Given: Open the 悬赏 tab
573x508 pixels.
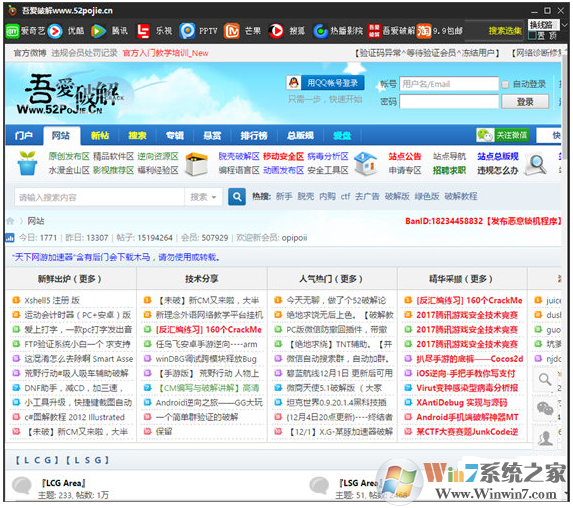Looking at the screenshot, I should coord(212,136).
